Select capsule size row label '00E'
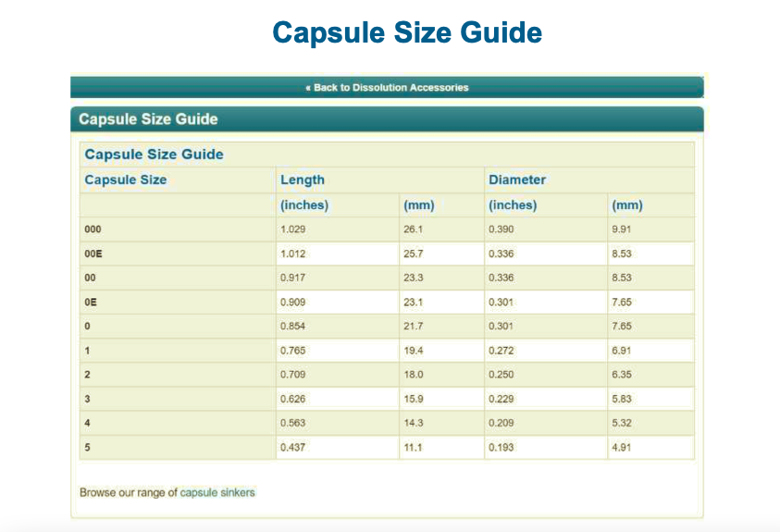Screen dimensions: 780x532 click(93, 254)
